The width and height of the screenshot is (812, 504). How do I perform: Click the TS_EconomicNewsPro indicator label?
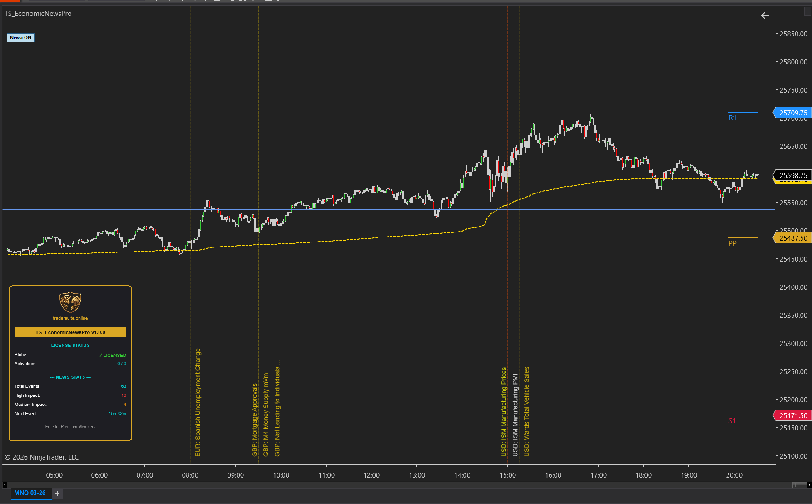(x=38, y=14)
